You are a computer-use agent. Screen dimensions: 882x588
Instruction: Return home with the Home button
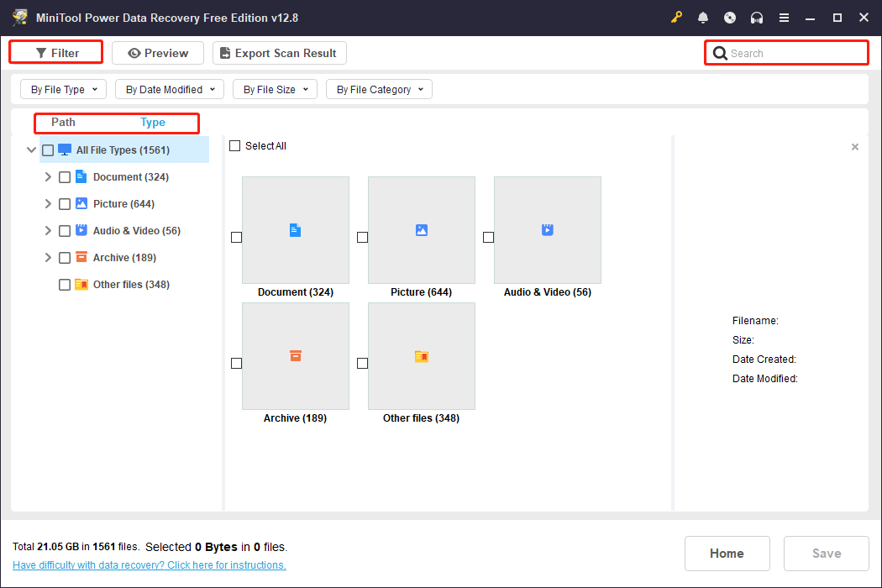coord(727,553)
